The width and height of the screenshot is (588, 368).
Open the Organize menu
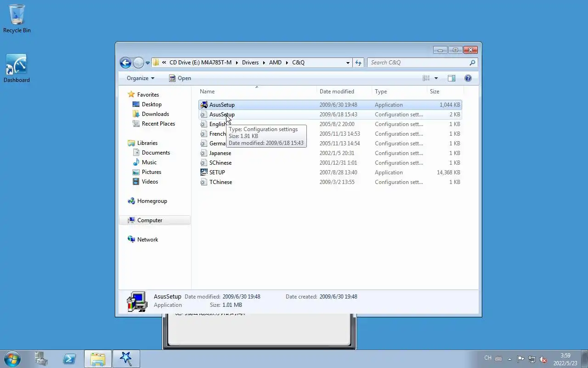click(141, 78)
